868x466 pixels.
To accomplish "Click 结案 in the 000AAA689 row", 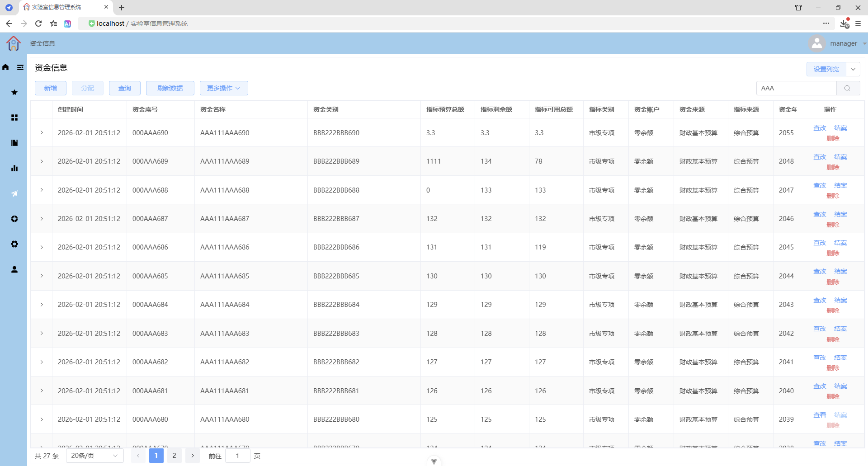I will (x=840, y=157).
